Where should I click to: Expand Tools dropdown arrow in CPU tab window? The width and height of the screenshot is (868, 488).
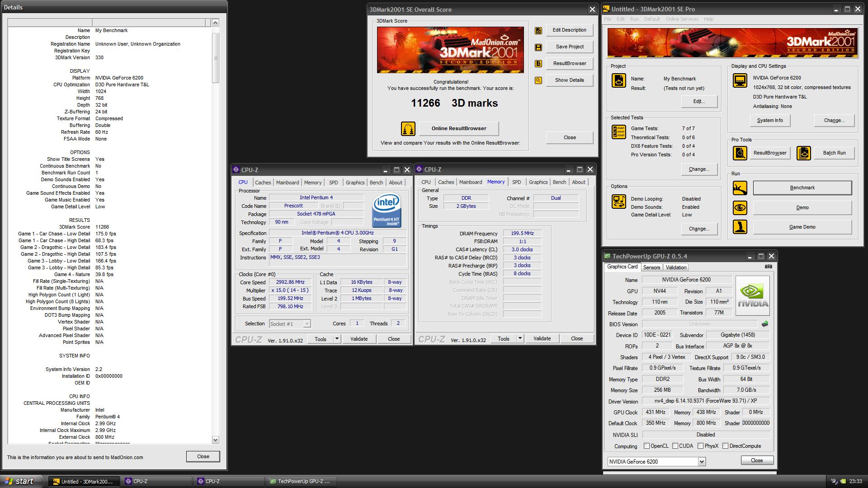point(337,339)
